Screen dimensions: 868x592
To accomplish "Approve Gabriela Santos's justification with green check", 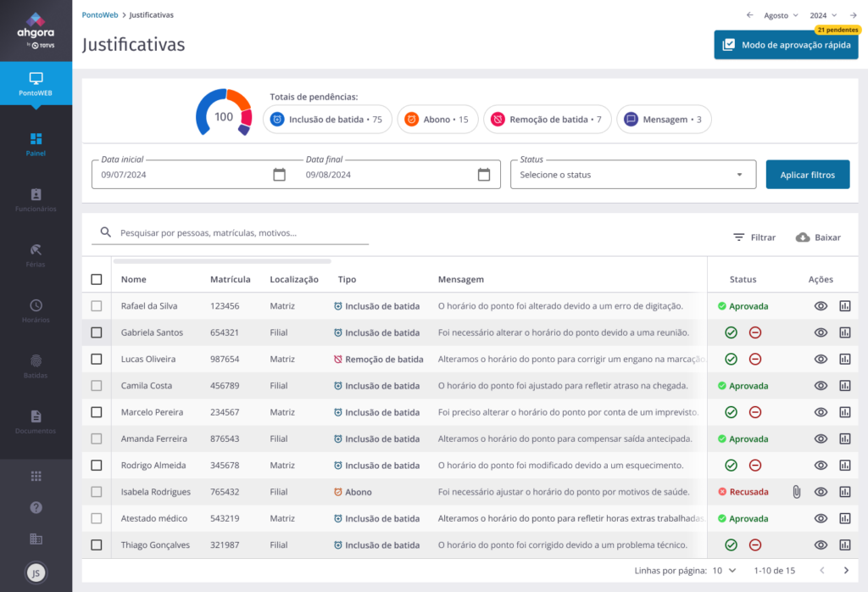I will pyautogui.click(x=731, y=332).
